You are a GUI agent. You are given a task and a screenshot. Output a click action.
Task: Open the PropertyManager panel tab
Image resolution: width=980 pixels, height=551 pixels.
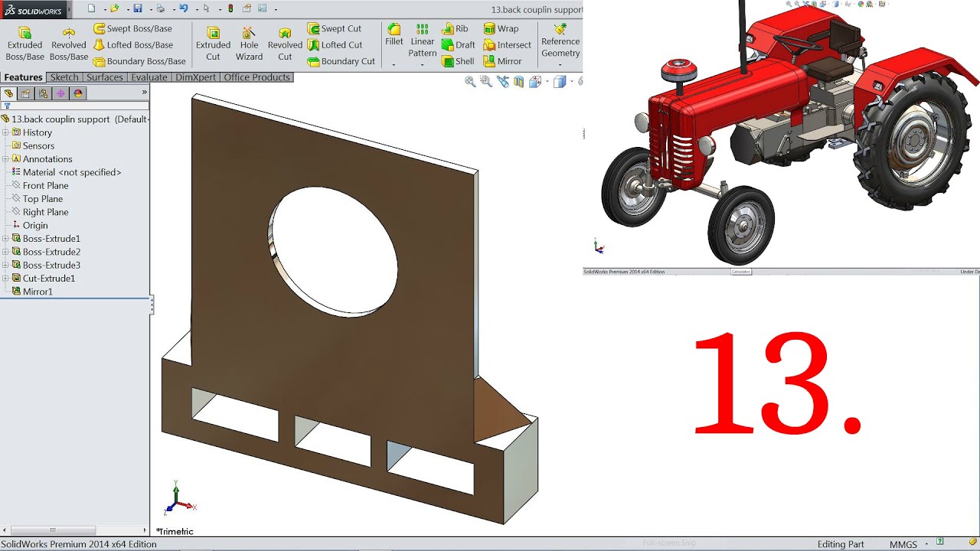[26, 93]
